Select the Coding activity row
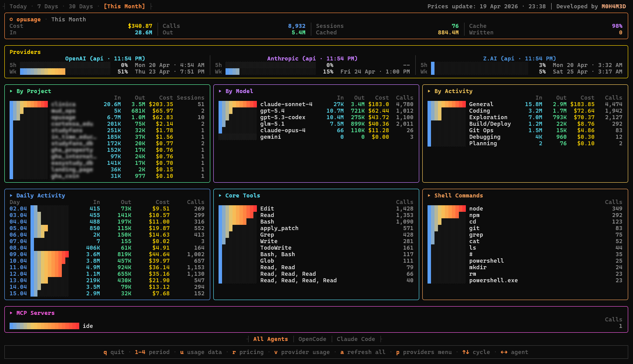 coord(525,111)
